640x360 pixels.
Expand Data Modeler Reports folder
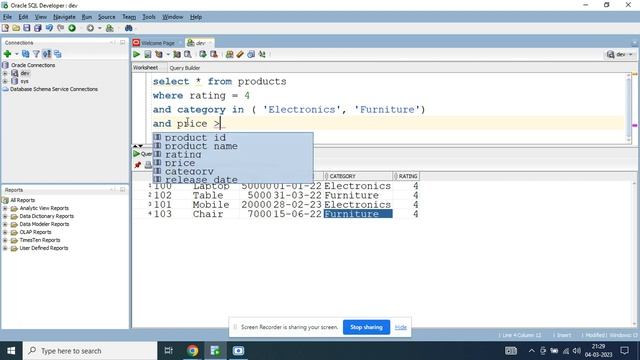(5, 224)
